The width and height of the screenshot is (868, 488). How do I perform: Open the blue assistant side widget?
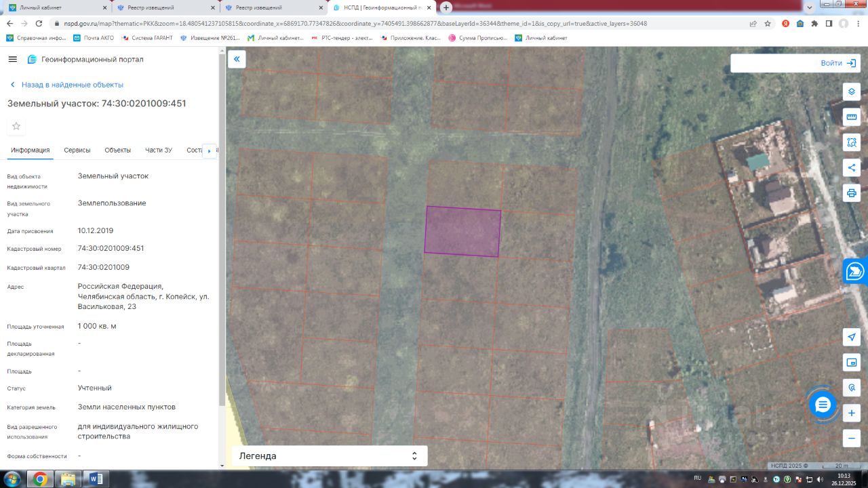coord(856,271)
